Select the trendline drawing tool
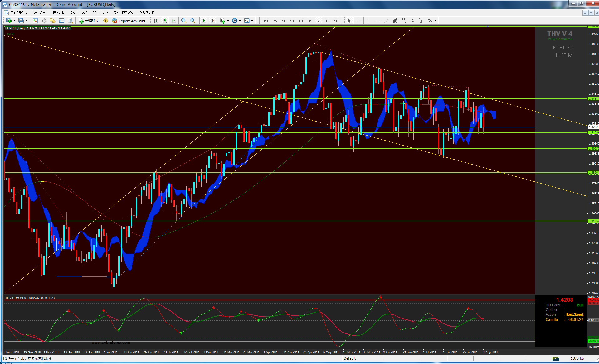The image size is (599, 364). [x=386, y=21]
